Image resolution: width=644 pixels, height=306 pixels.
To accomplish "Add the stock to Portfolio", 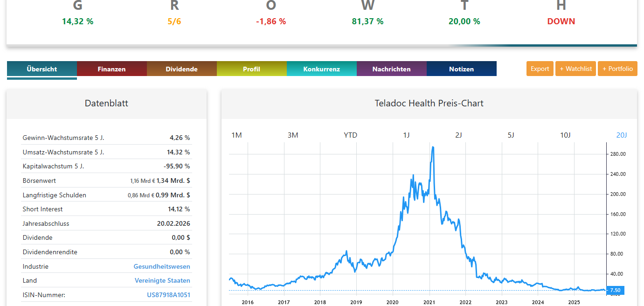I will pos(617,69).
